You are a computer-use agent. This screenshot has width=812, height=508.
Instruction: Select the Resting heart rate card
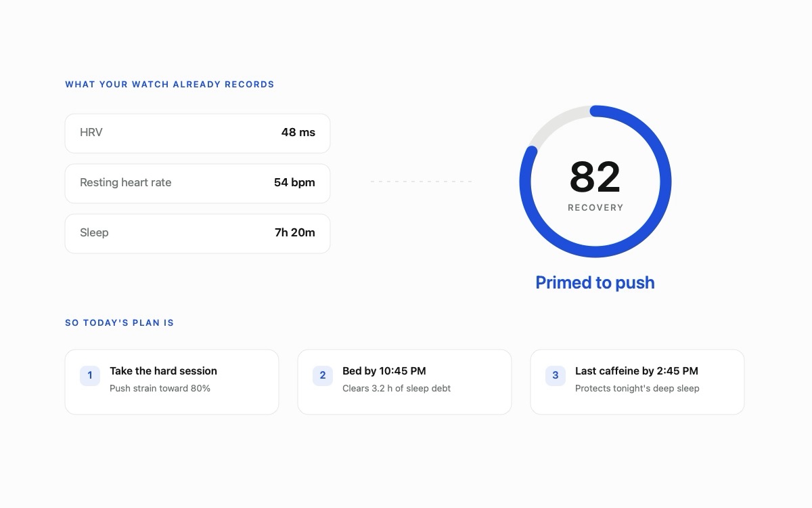198,183
